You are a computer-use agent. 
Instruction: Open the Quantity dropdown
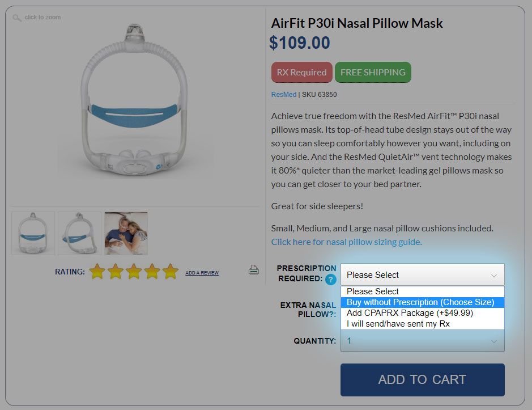point(422,341)
